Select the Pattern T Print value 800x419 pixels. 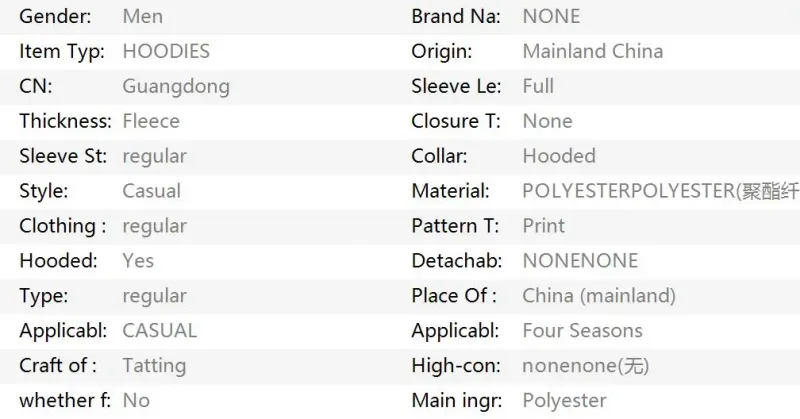[544, 226]
